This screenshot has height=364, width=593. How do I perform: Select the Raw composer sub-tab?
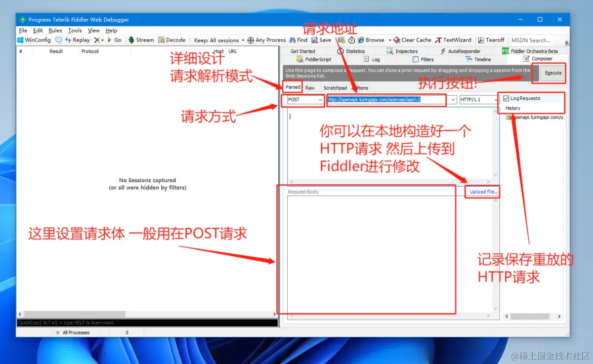point(310,88)
